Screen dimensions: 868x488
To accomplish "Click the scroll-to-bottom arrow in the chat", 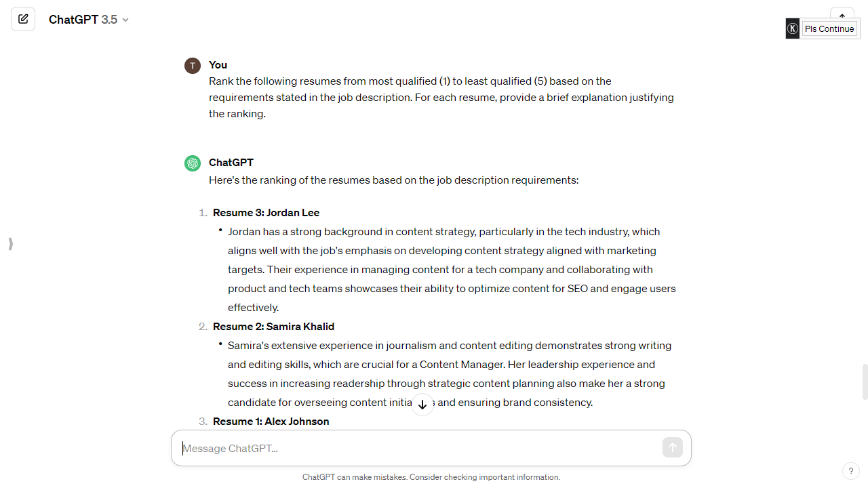I will [422, 405].
